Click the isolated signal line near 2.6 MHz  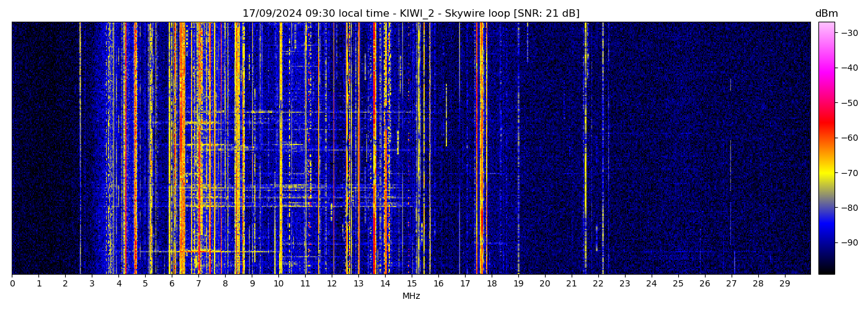point(80,149)
